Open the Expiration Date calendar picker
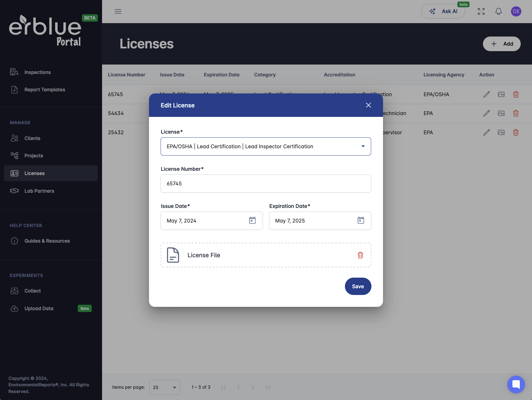This screenshot has height=400, width=532. (361, 220)
